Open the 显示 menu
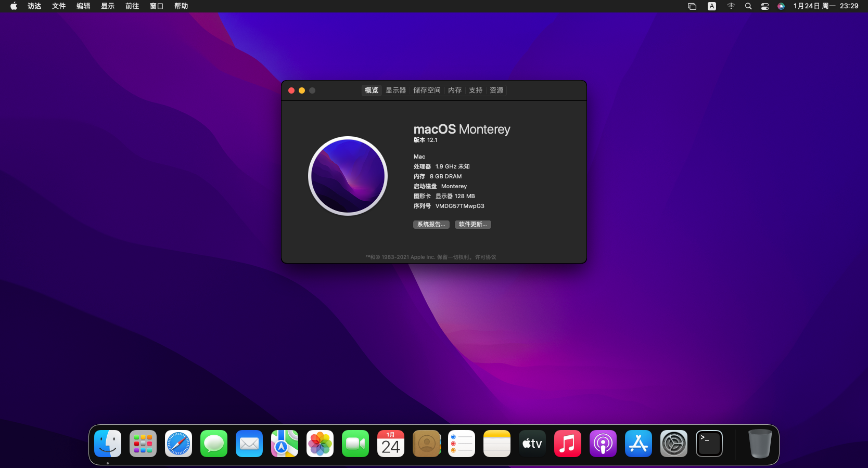 click(x=108, y=6)
